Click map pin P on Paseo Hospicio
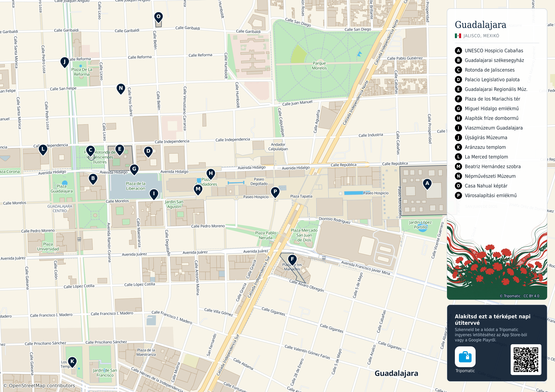Viewport: 555px width, 392px height. (275, 192)
